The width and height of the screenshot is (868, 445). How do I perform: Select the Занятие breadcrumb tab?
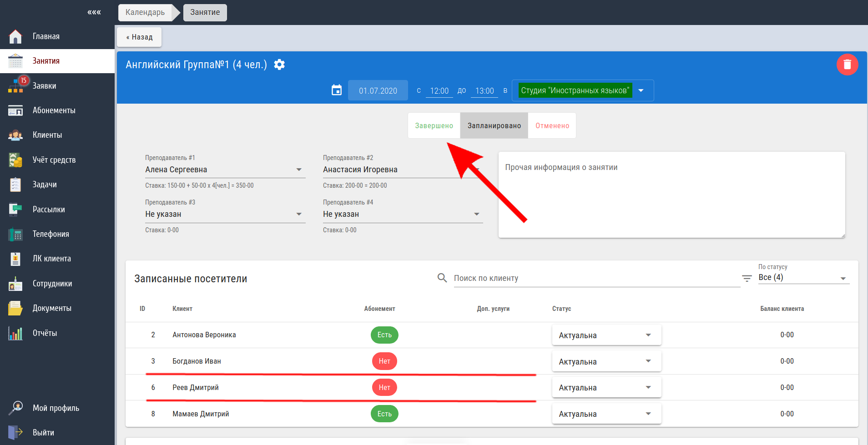click(x=205, y=12)
